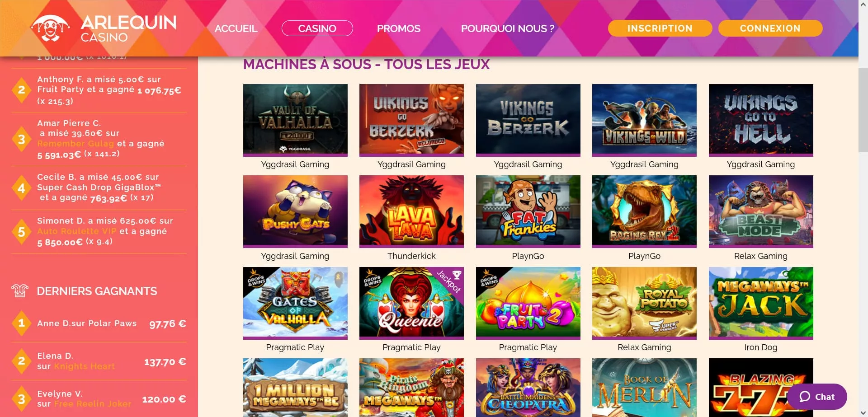Image resolution: width=868 pixels, height=417 pixels.
Task: Click the rank 5 diamond badge beside Simonet D.
Action: (21, 232)
